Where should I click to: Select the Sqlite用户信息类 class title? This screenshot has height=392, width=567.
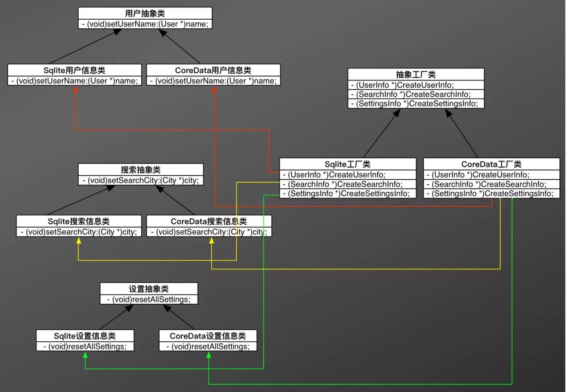[x=75, y=70]
